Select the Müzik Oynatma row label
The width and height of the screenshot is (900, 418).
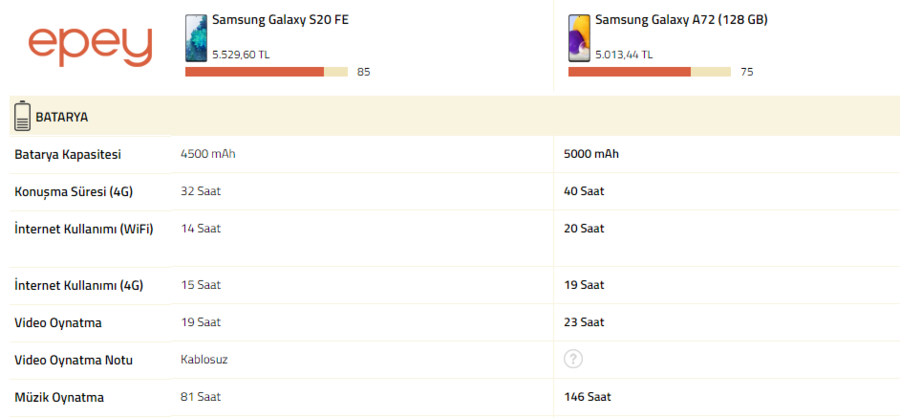[59, 397]
